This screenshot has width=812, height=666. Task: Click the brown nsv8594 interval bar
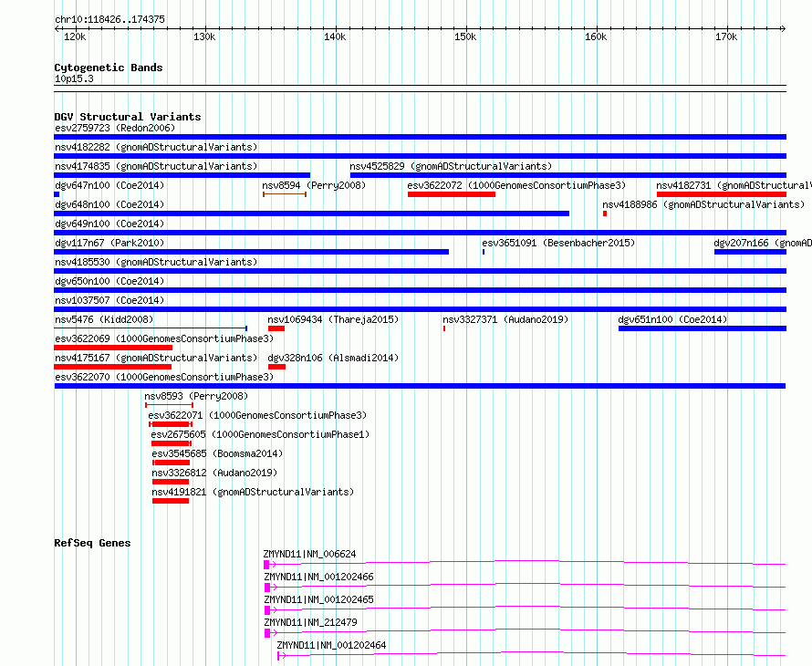click(285, 194)
